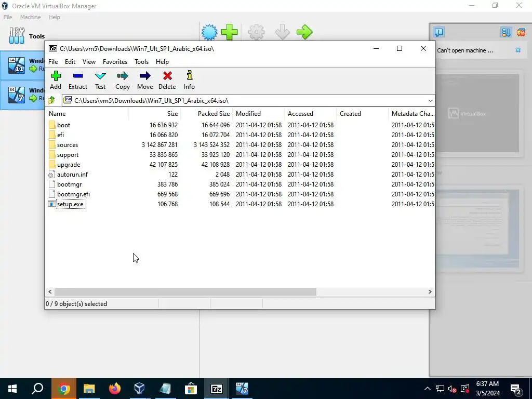Click the VirtualBox notification center icon
532x399 pixels.
click(438, 32)
